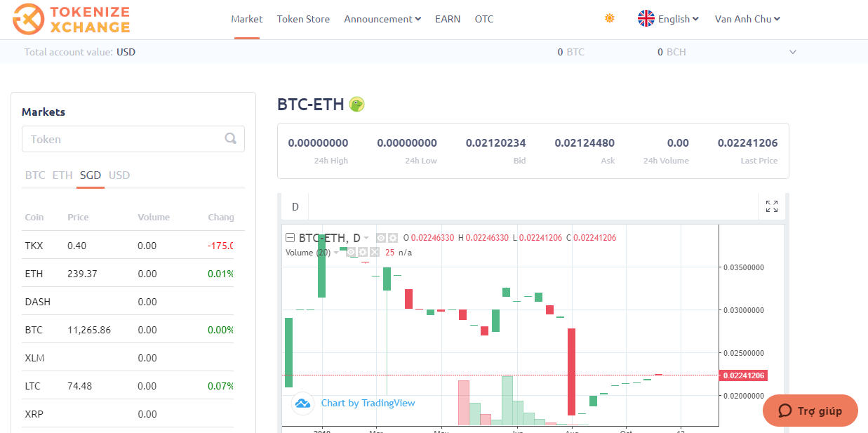This screenshot has width=868, height=433.
Task: Click the 0 BCH balance
Action: (672, 52)
